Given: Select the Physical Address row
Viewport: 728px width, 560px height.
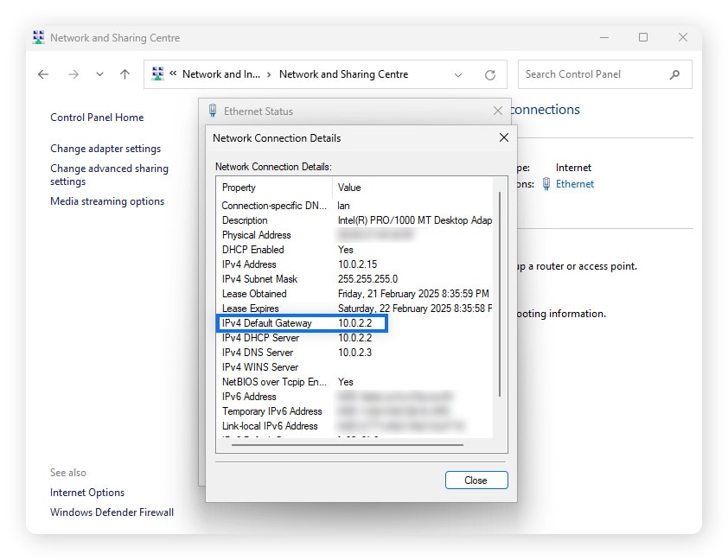Looking at the screenshot, I should click(x=354, y=235).
